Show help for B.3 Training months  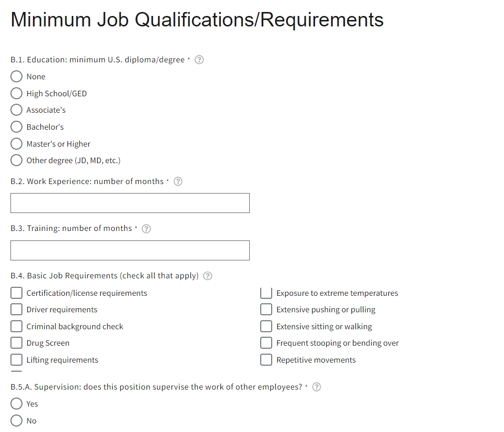(146, 228)
